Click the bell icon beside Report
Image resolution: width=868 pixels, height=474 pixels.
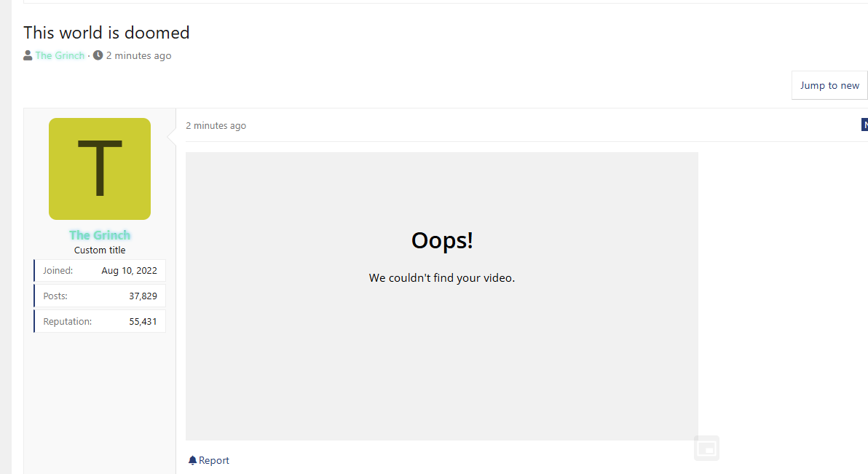pos(192,460)
